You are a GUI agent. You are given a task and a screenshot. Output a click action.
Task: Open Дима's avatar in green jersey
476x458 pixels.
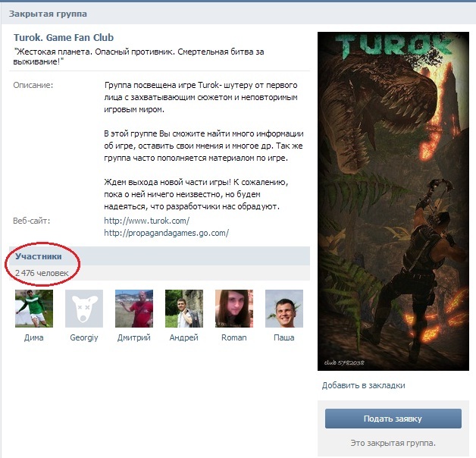point(34,309)
